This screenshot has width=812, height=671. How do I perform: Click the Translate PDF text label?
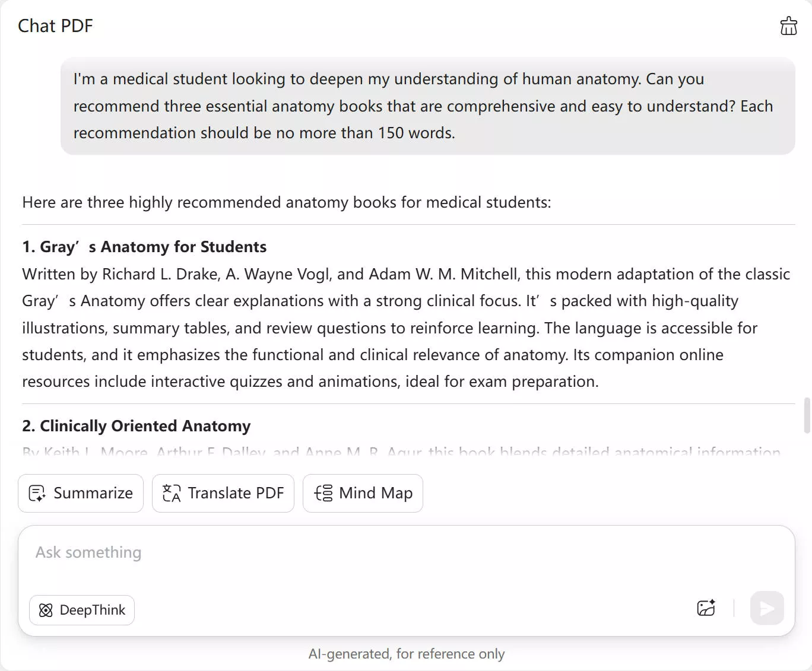236,494
